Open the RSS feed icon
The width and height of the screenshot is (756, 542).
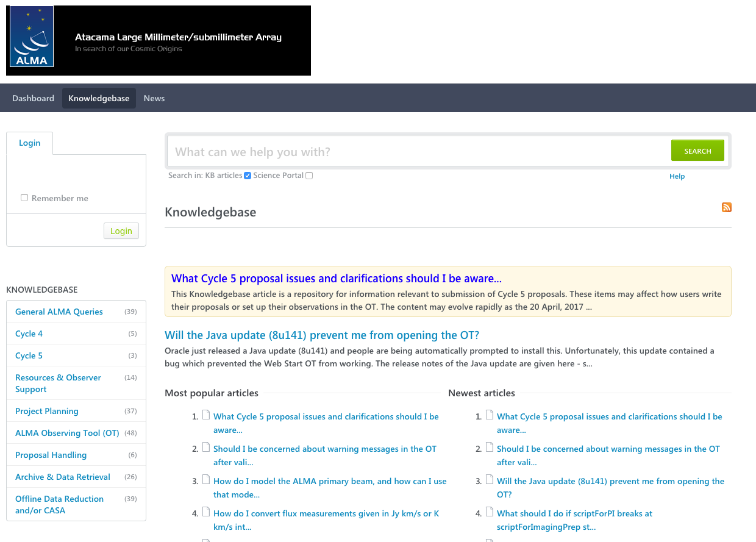pyautogui.click(x=726, y=207)
